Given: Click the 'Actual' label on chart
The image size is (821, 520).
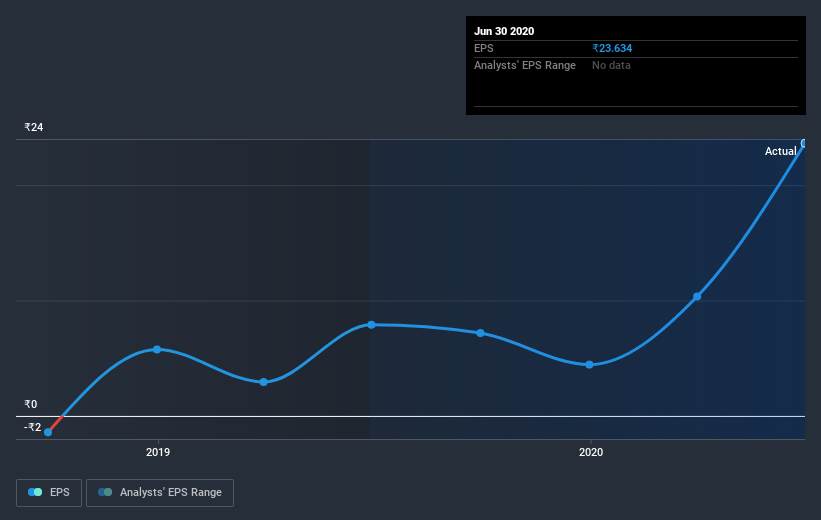Looking at the screenshot, I should (780, 151).
